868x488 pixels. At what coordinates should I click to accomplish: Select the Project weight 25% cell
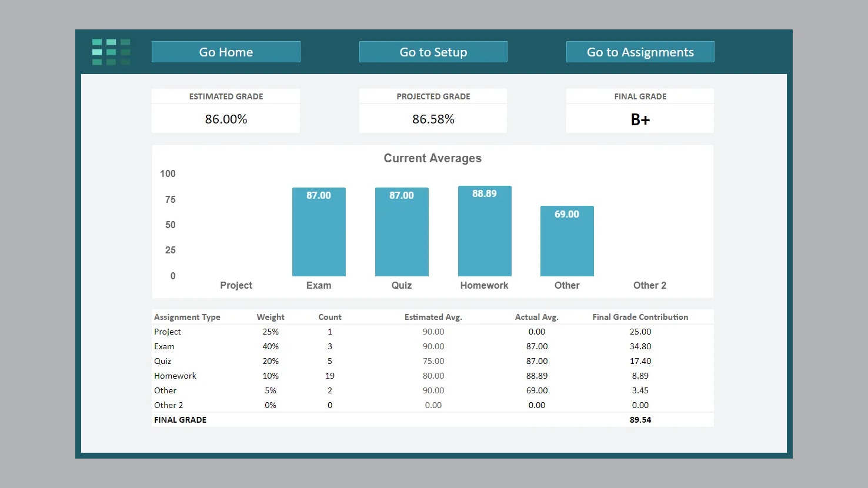coord(271,332)
